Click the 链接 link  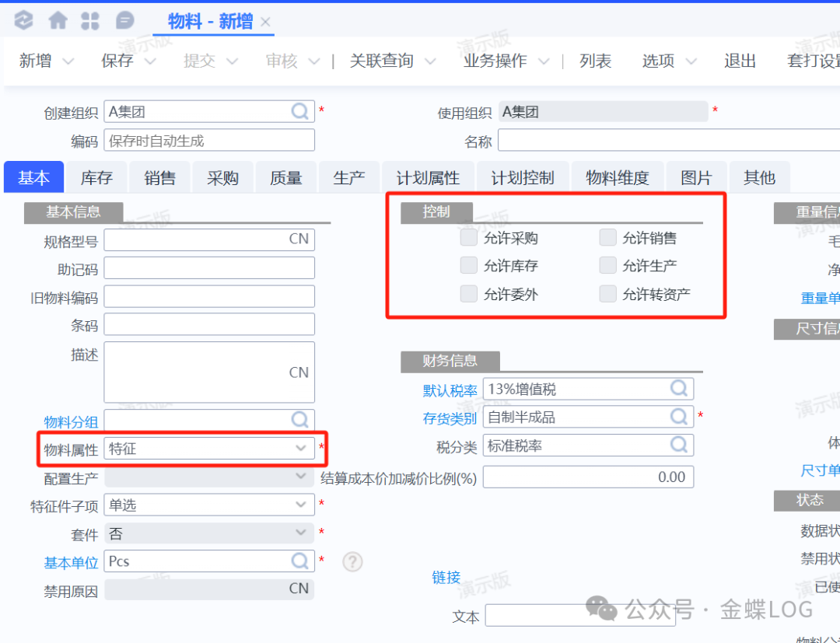pyautogui.click(x=446, y=578)
